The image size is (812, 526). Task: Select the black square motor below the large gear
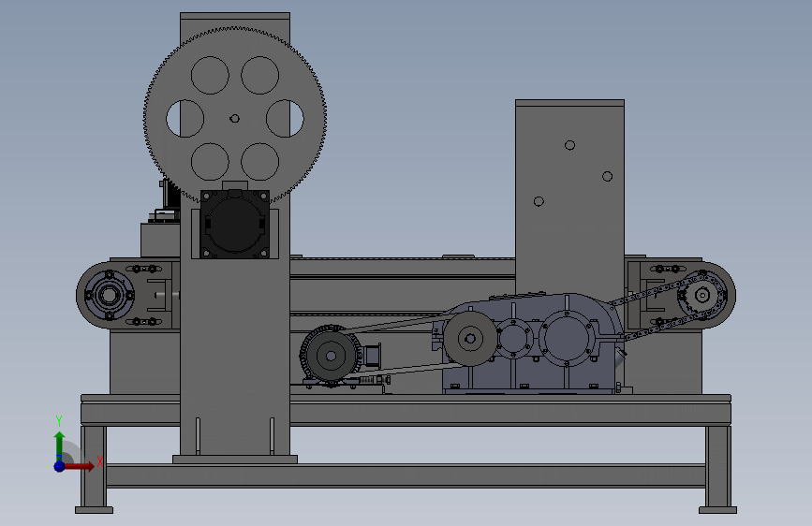point(234,224)
